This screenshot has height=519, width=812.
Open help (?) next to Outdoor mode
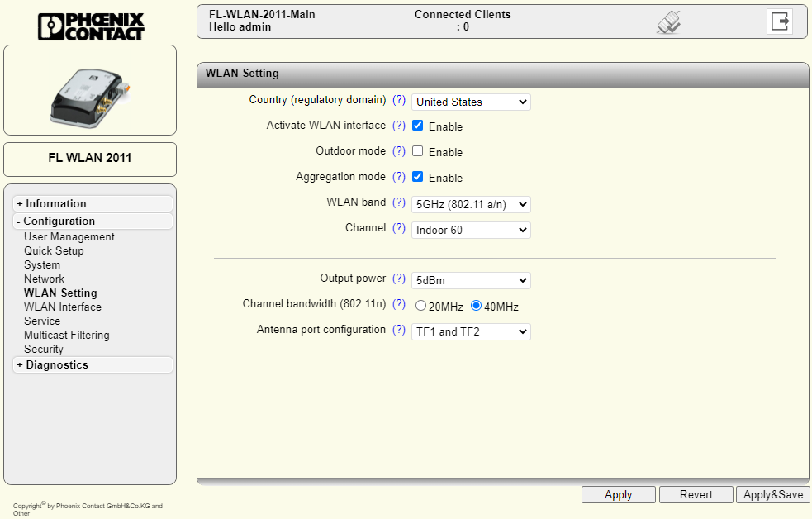(x=399, y=151)
